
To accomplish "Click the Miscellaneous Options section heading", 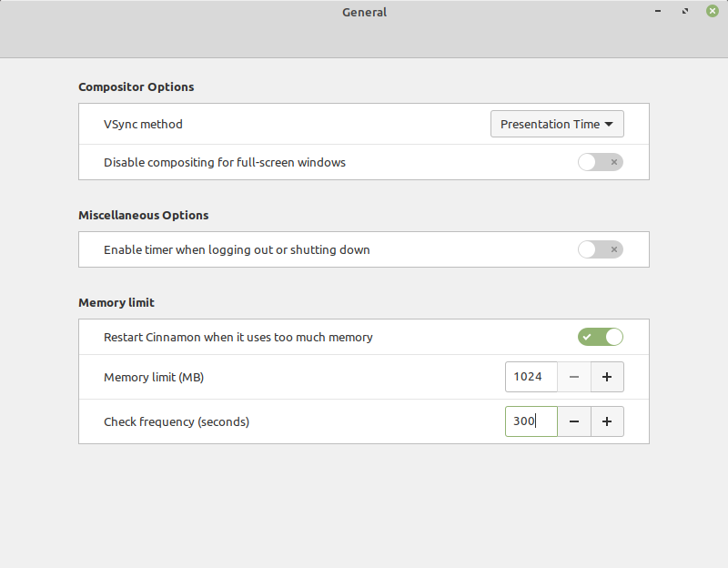I will click(144, 216).
